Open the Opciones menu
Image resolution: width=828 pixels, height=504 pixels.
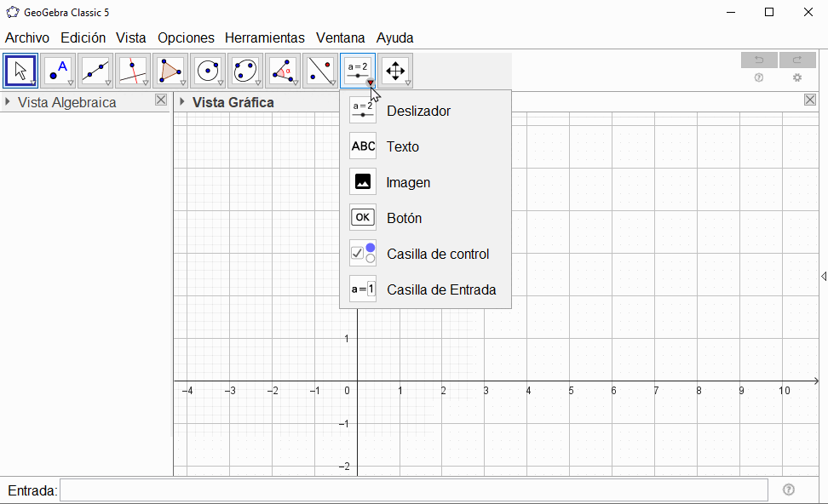point(186,37)
